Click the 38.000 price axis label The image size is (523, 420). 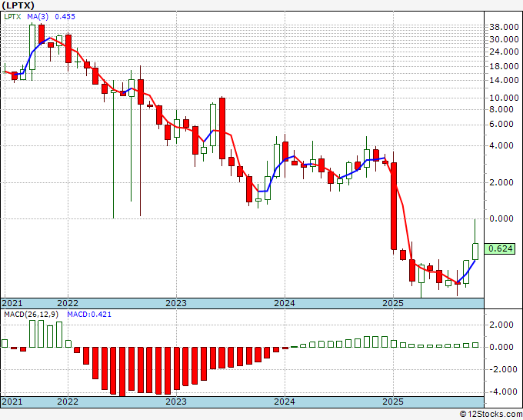coord(504,28)
